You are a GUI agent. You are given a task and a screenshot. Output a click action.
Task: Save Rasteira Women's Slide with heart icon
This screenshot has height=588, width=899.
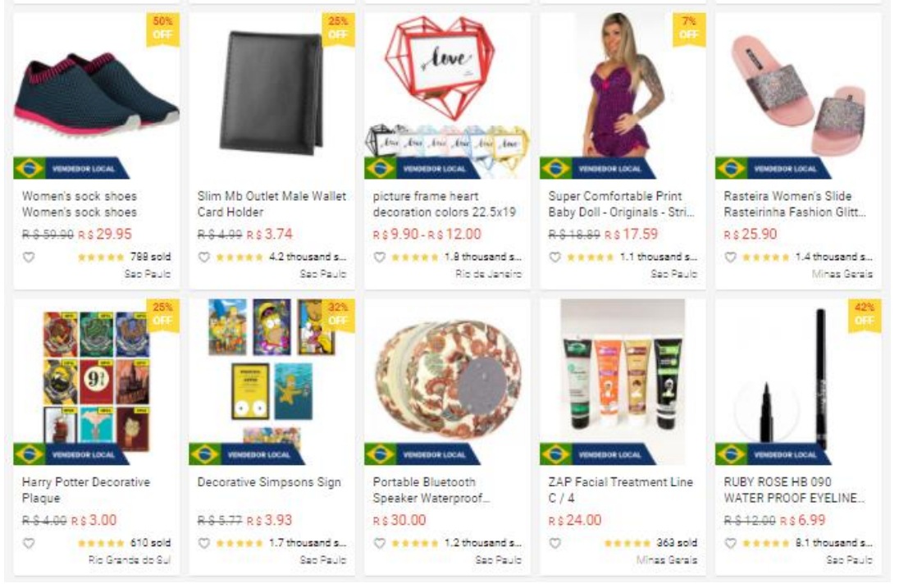pyautogui.click(x=730, y=258)
